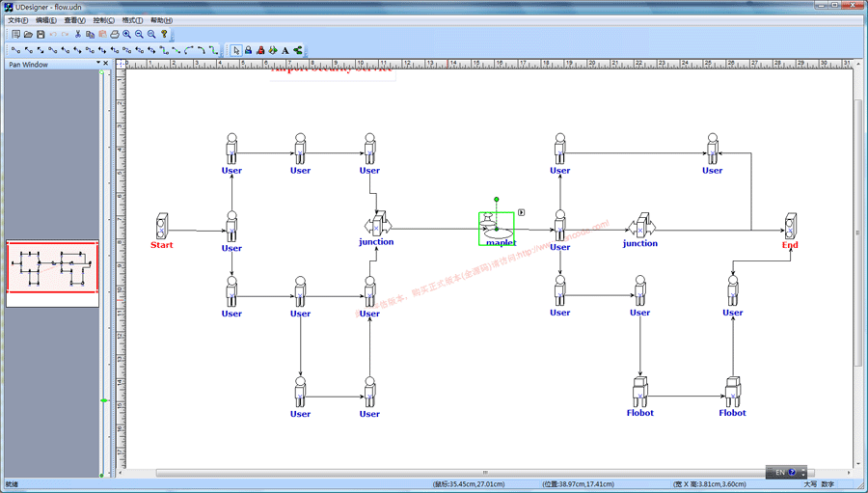The image size is (868, 493).
Task: Open the 格式(T) menu
Action: [132, 20]
